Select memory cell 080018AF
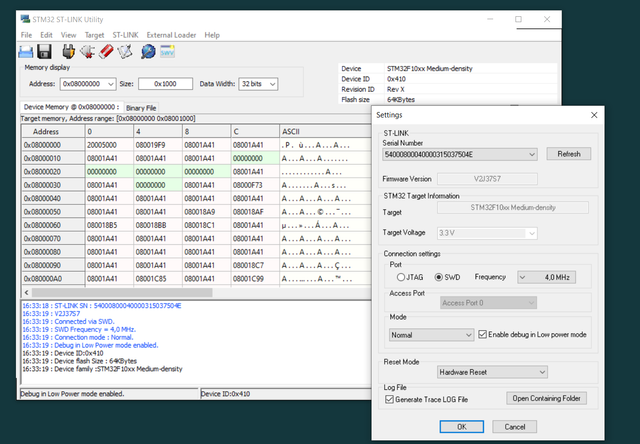Screen dimensions: 640x444 point(255,212)
